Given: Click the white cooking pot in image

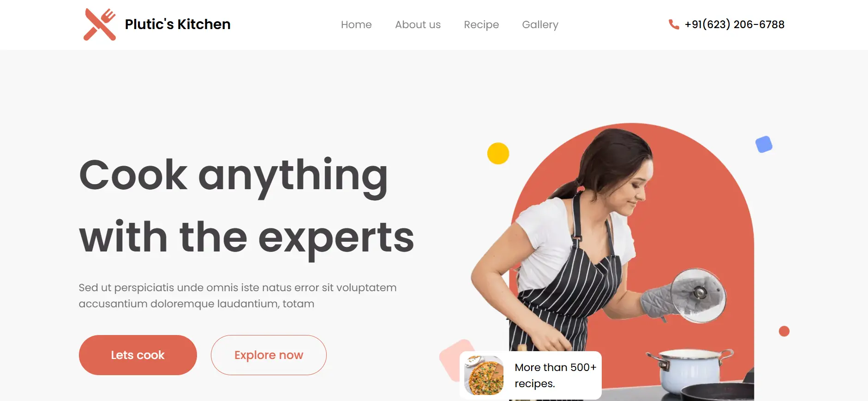Looking at the screenshot, I should [x=690, y=371].
